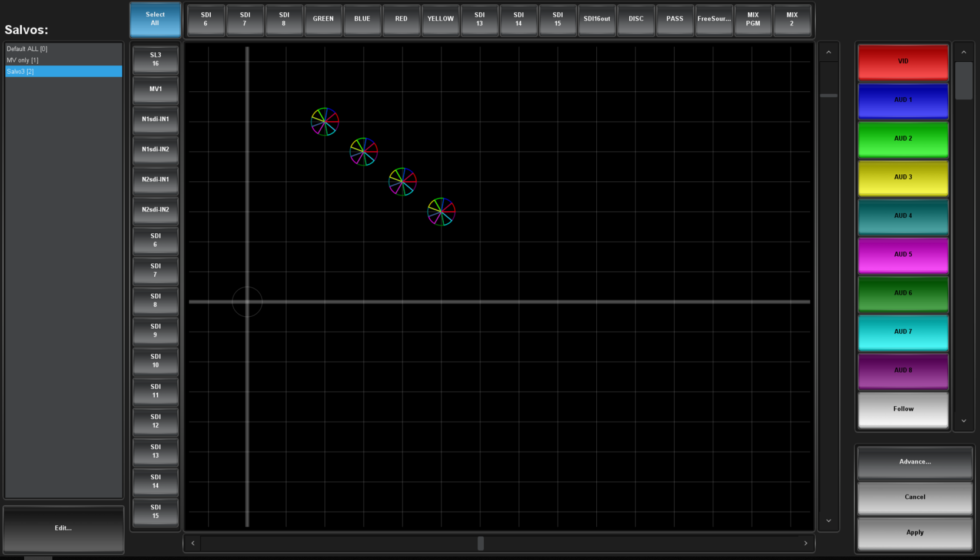Click the grid's vertical scroll down arrow
The width and height of the screenshot is (980, 560).
click(x=829, y=521)
